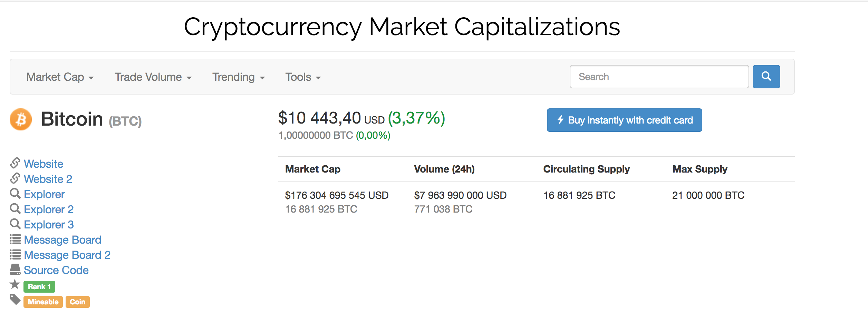
Task: Follow the Explorer 2 link
Action: [x=49, y=209]
